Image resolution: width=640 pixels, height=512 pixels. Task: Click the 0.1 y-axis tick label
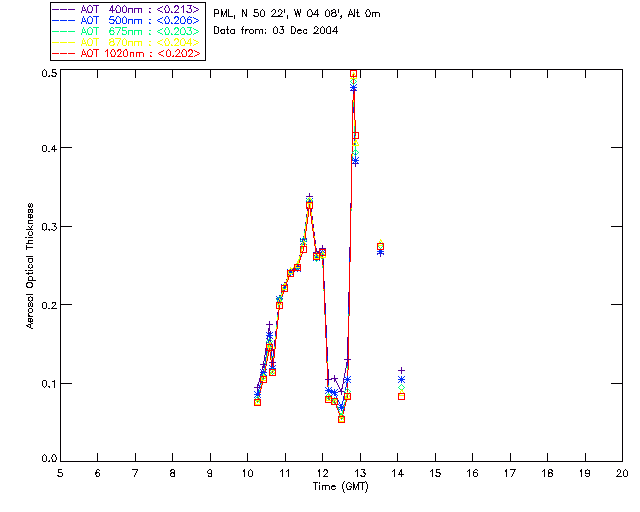(49, 384)
